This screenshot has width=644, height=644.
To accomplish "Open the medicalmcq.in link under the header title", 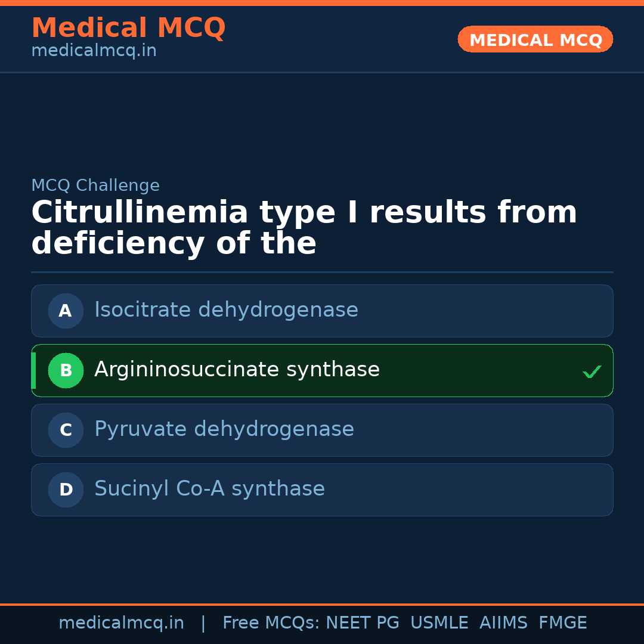I will click(x=94, y=51).
